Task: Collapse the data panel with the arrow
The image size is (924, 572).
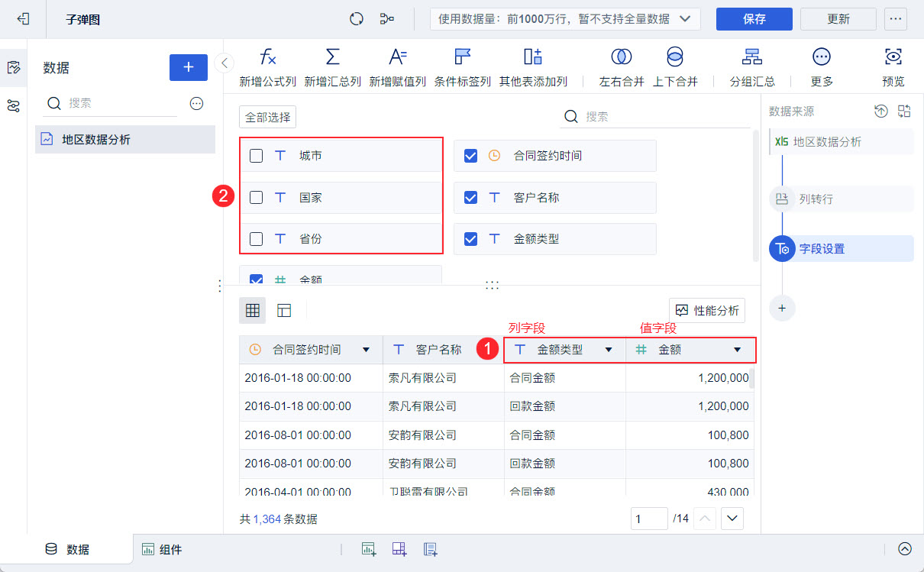Action: pyautogui.click(x=224, y=63)
